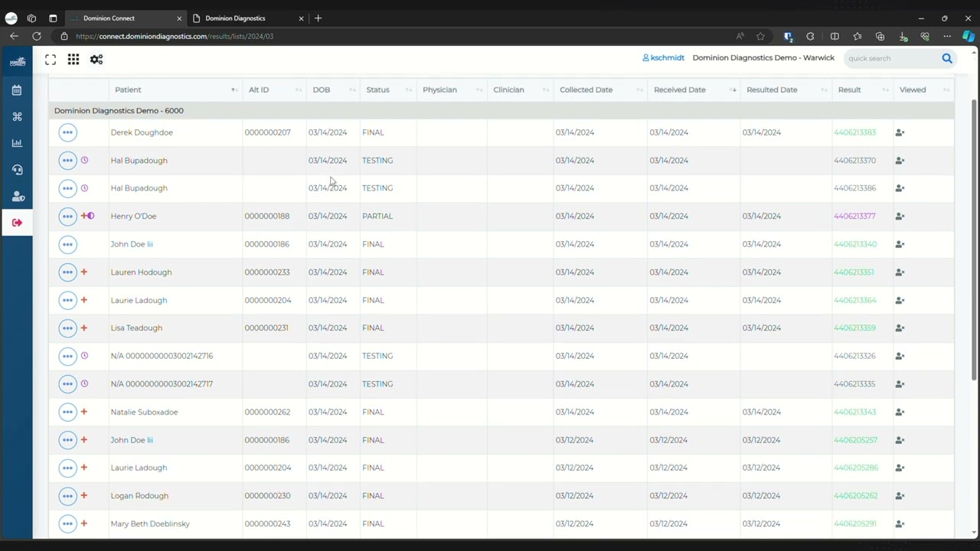The width and height of the screenshot is (980, 551).
Task: Click viewed user icon for Henry O'Doe
Action: click(900, 216)
